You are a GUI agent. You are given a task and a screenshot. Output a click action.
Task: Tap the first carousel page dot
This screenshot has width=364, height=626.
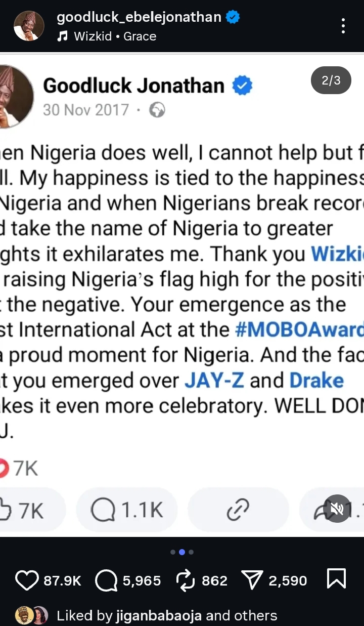pos(173,552)
